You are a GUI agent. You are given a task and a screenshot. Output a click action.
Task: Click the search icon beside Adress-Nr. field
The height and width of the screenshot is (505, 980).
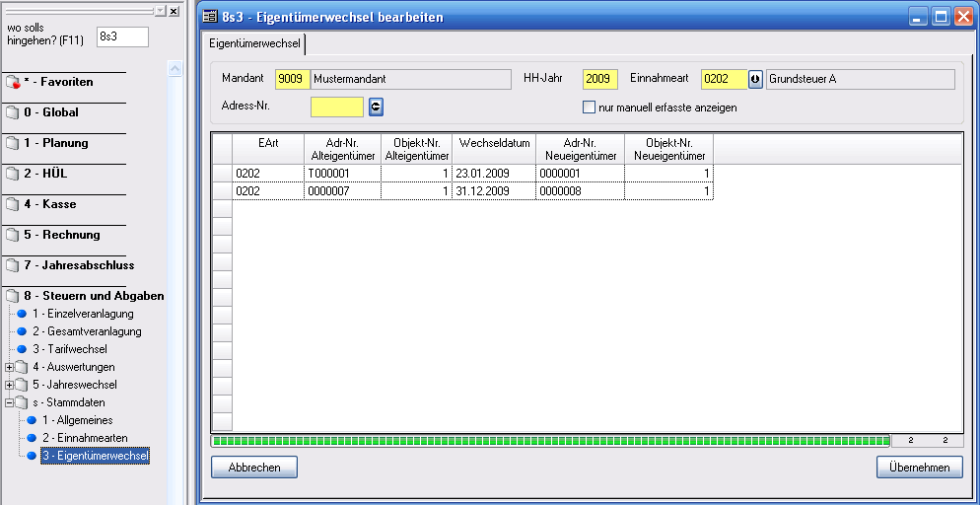376,107
